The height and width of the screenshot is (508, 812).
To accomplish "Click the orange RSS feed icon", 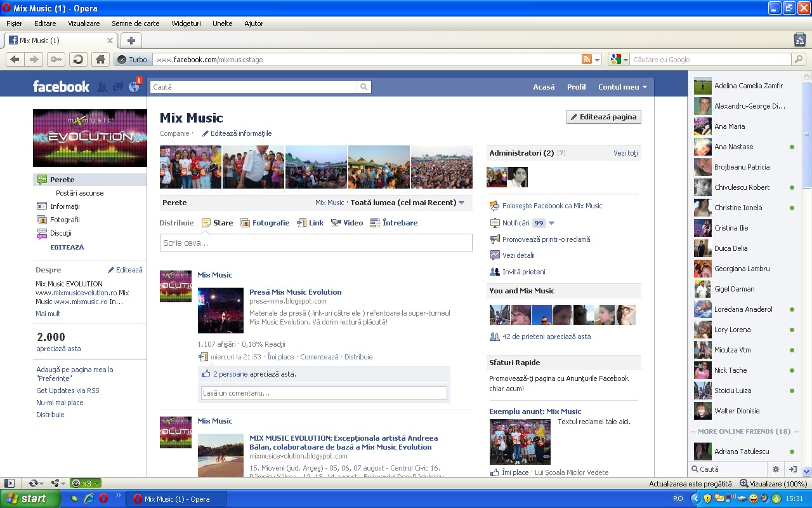I will point(587,60).
